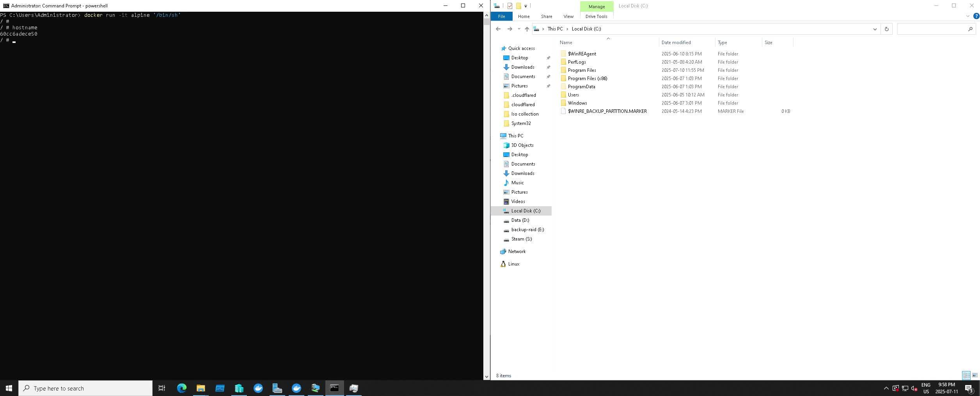Screen dimensions: 980x396
Task: Create a new folder via Quick Access Toolbar icon
Action: point(518,6)
